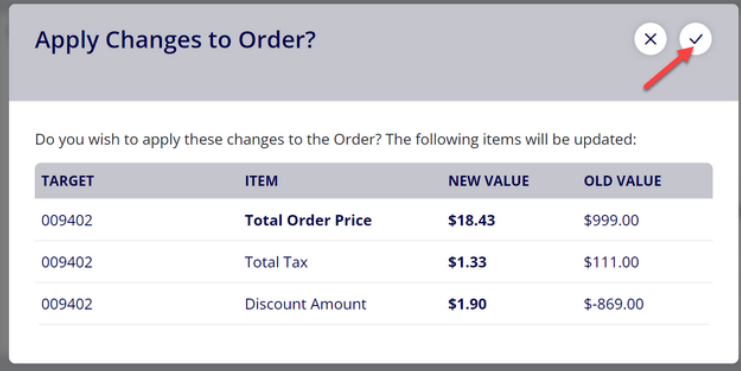The height and width of the screenshot is (371, 741).
Task: Confirm changes with the checkmark icon
Action: 696,39
